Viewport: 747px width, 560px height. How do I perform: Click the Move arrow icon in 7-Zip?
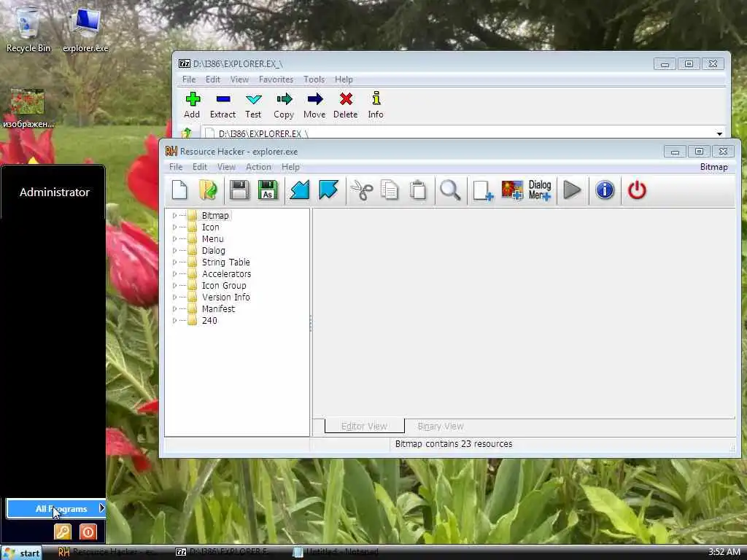(x=315, y=99)
